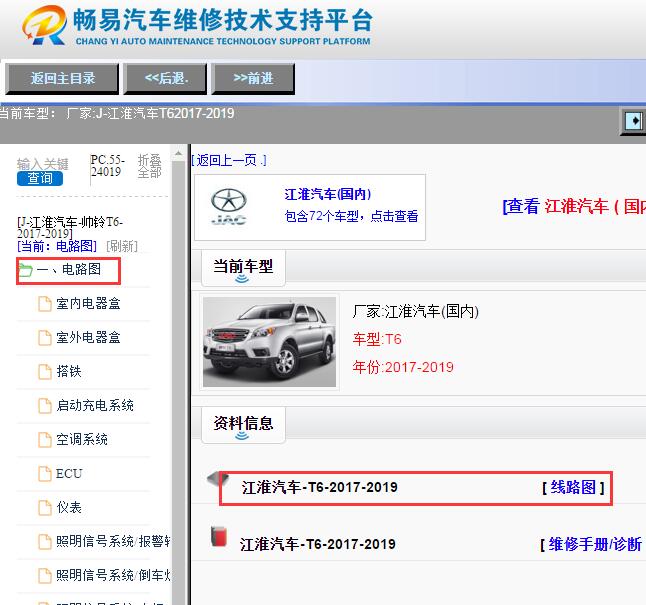Click 返回上一页 link

click(229, 160)
